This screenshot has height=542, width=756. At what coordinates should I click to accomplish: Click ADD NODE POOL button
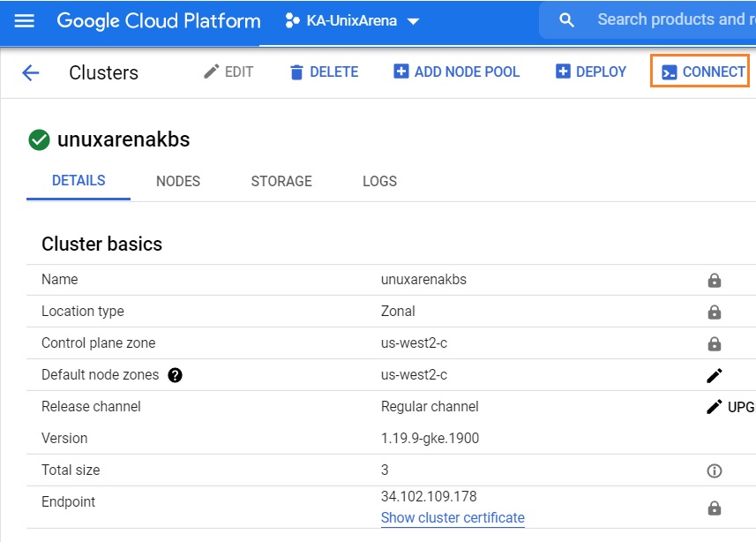[457, 72]
